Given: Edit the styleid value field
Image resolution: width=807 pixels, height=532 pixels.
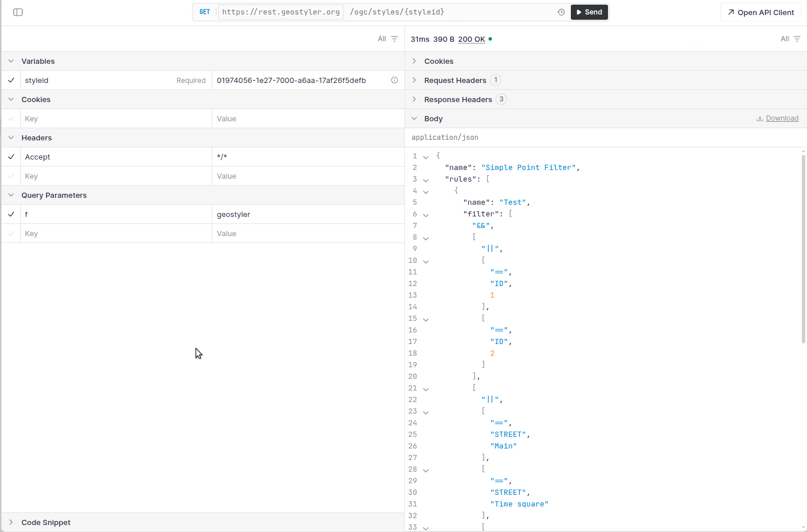Looking at the screenshot, I should click(x=301, y=80).
